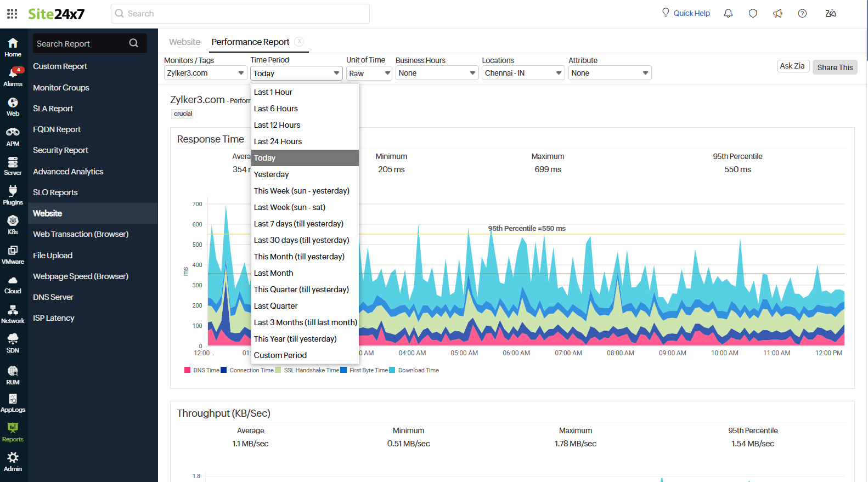868x482 pixels.
Task: Open Advanced Analytics
Action: point(68,172)
